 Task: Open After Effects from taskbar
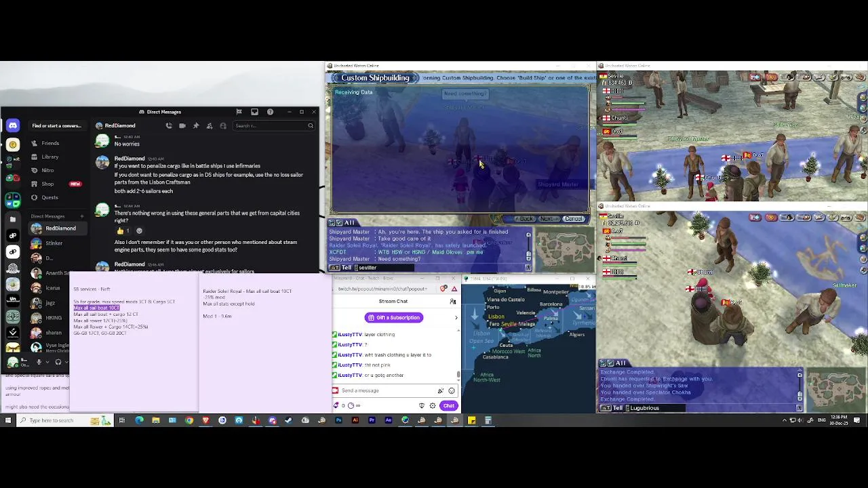click(389, 420)
